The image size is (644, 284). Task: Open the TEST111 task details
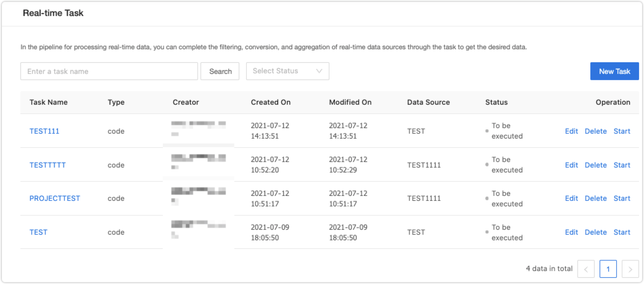[x=45, y=131]
